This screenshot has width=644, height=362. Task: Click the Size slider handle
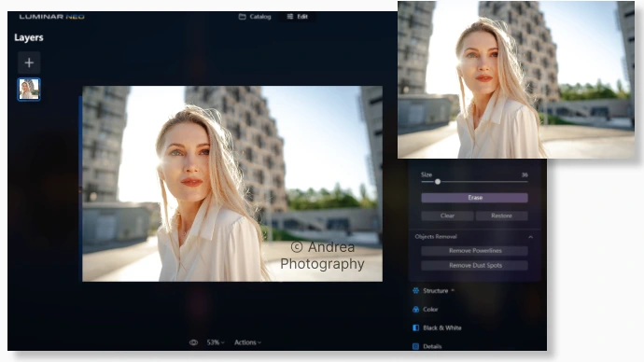(x=438, y=182)
